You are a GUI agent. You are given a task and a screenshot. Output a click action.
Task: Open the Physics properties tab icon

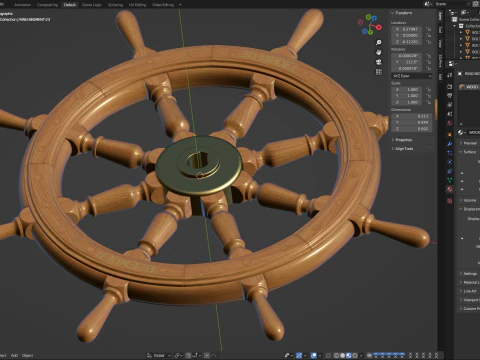(450, 162)
